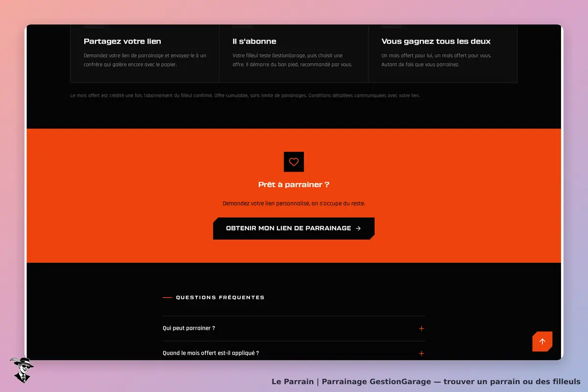This screenshot has width=588, height=392.
Task: Click the fine print about "Le mois offert est crédité"
Action: tap(245, 96)
